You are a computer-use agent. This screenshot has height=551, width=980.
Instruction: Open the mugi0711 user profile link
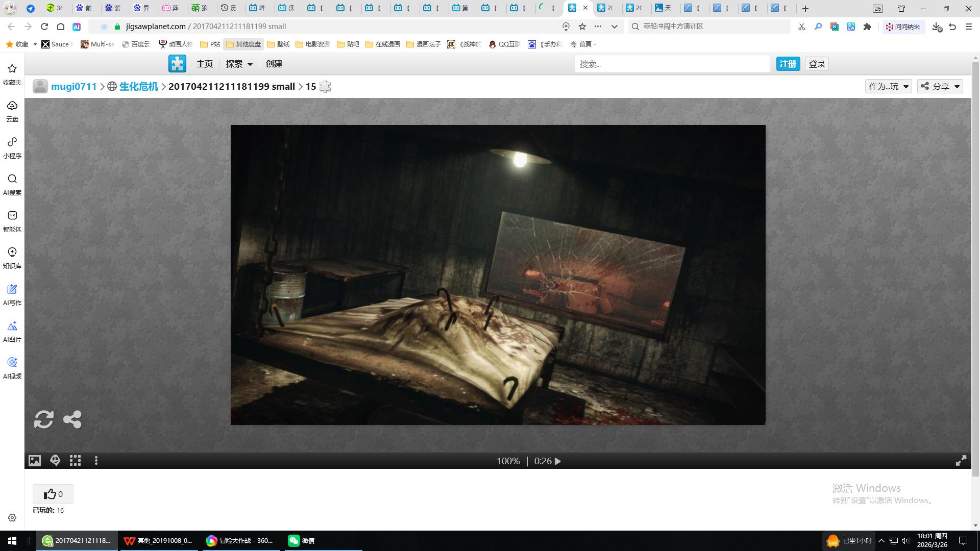tap(73, 86)
